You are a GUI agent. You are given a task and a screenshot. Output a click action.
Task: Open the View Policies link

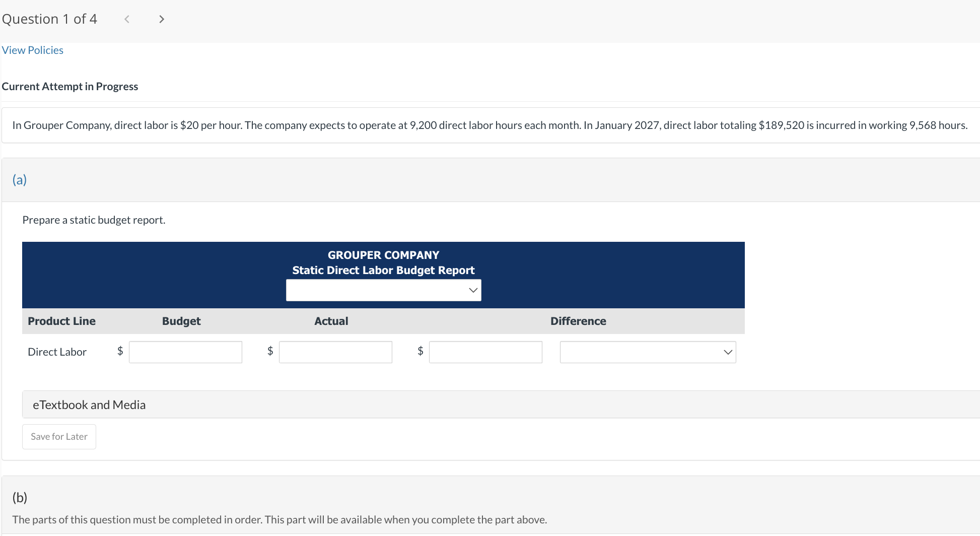(x=32, y=50)
